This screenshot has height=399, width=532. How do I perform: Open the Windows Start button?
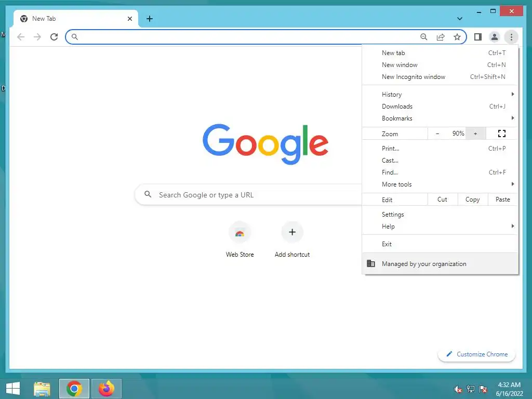click(13, 389)
